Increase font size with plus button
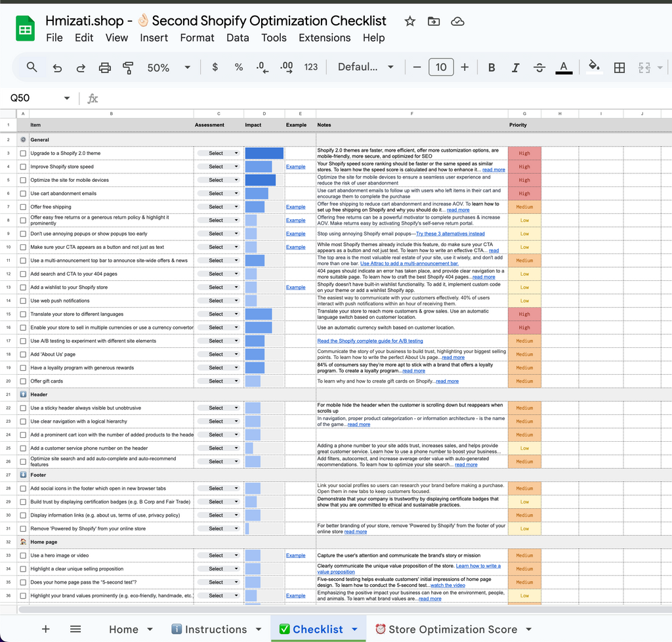The image size is (672, 642). click(465, 68)
